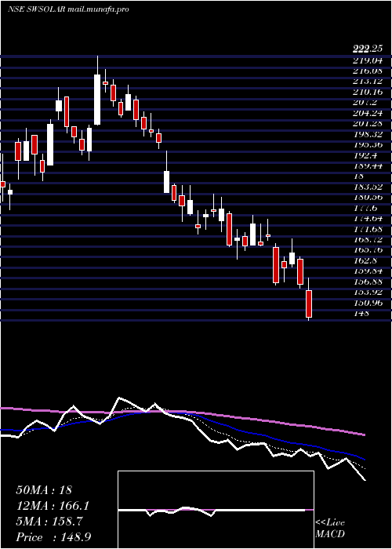
Task: Click the tall white candlestick peaking near 216
Action: click(97, 100)
